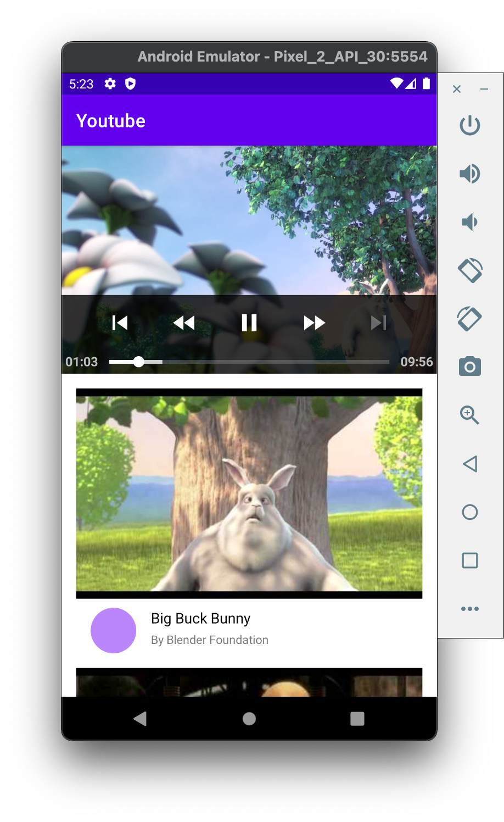The width and height of the screenshot is (504, 822).
Task: Take an emulator screenshot with camera icon
Action: 470,366
